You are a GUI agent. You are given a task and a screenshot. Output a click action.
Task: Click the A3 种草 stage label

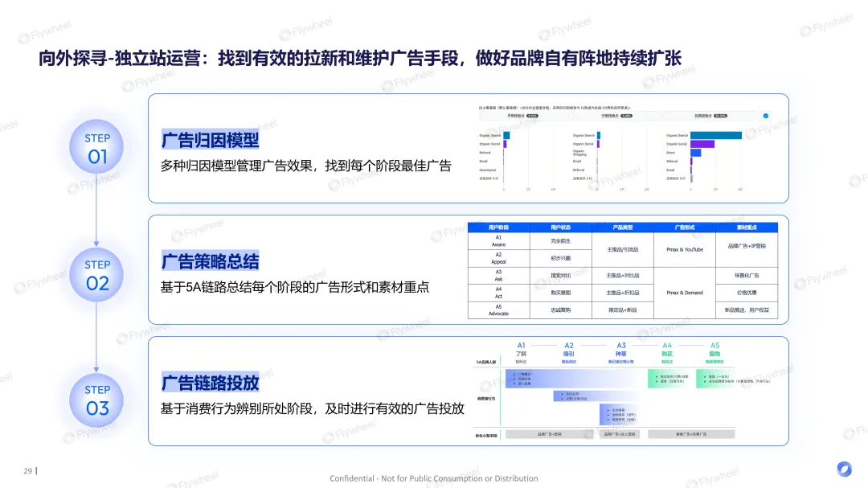[x=620, y=350]
